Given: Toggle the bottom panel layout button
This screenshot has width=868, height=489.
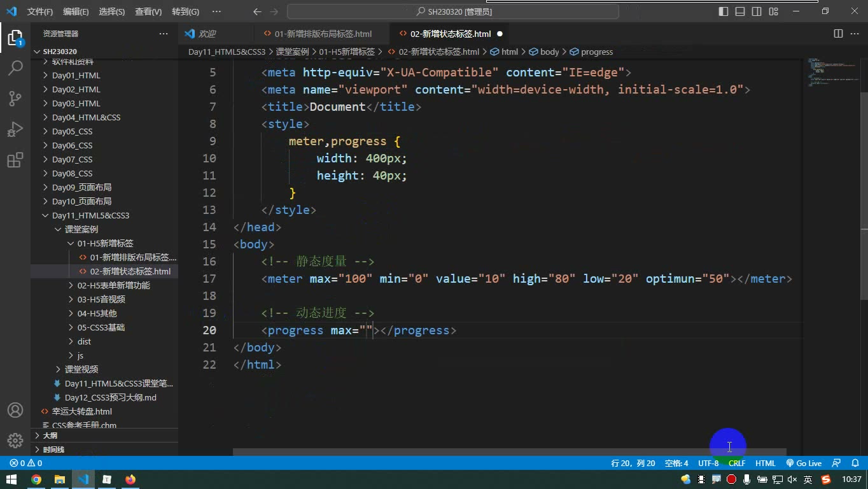Looking at the screenshot, I should (x=740, y=11).
